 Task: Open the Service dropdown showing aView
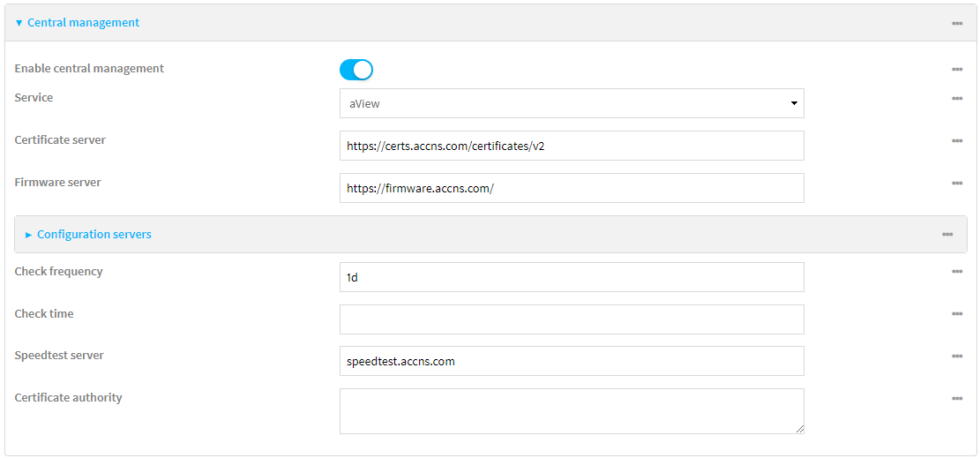click(572, 103)
